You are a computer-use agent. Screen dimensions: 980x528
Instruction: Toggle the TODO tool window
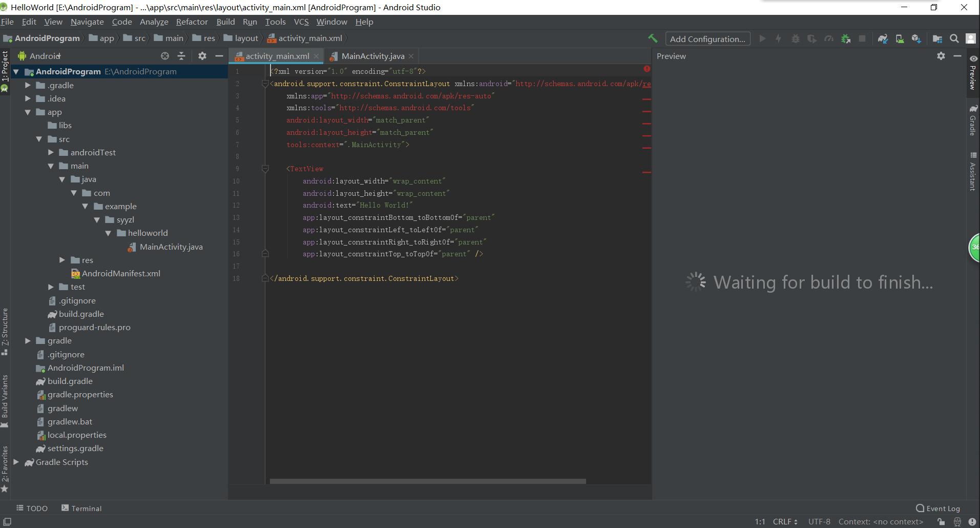32,508
